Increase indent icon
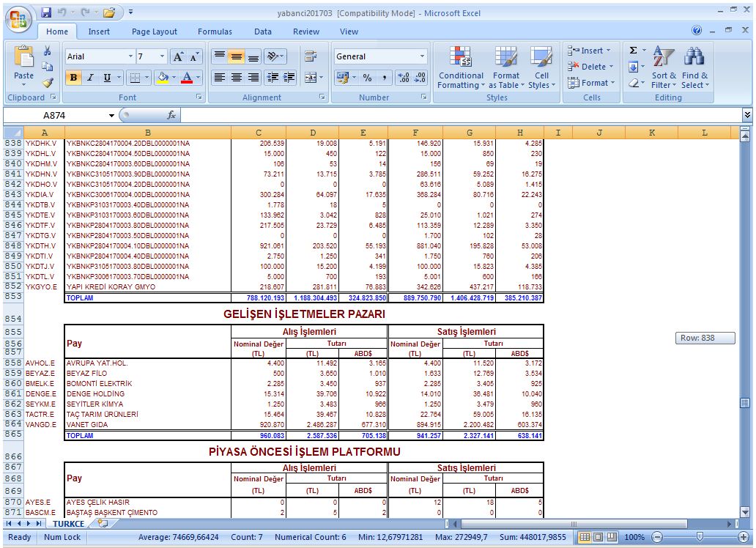 pyautogui.click(x=289, y=77)
